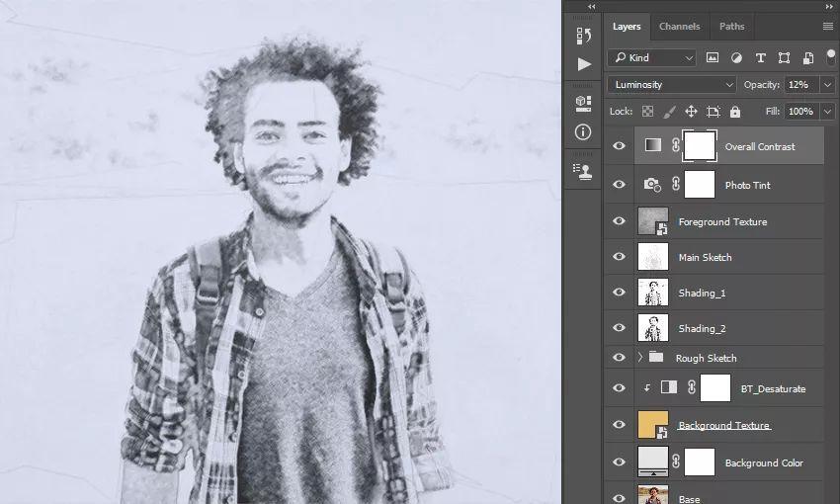This screenshot has height=504, width=840.
Task: Filter layers by smart objects icon
Action: [807, 58]
